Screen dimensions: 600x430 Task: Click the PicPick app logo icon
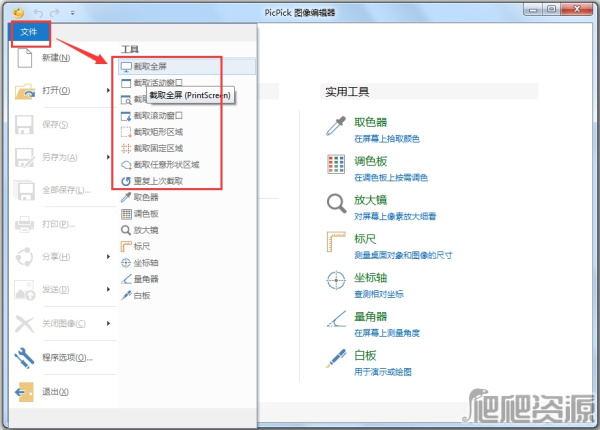pos(18,13)
